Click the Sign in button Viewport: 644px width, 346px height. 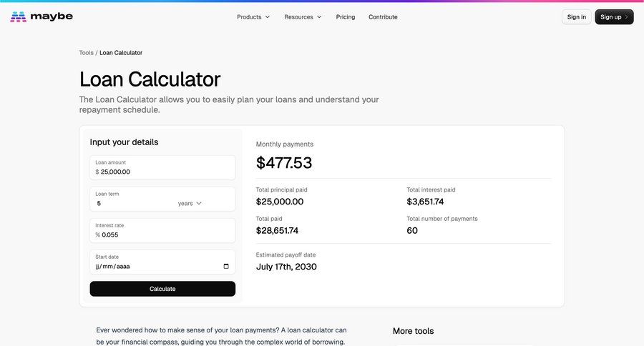[577, 17]
